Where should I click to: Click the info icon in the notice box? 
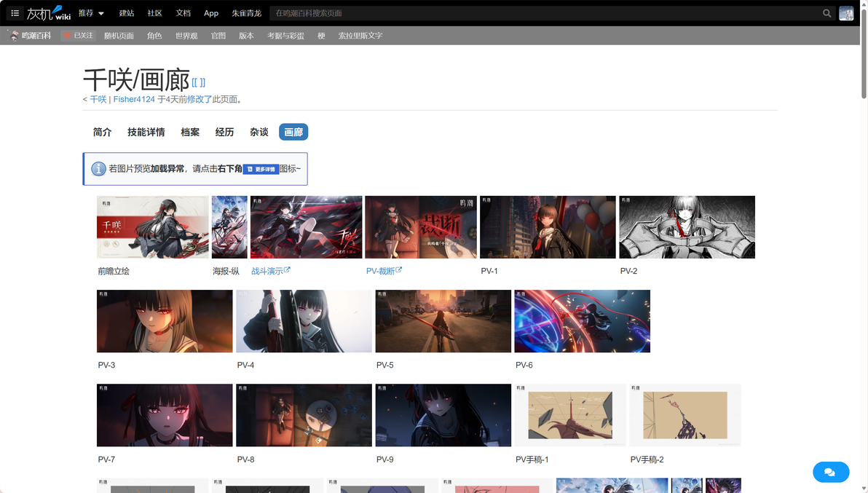[x=98, y=169]
